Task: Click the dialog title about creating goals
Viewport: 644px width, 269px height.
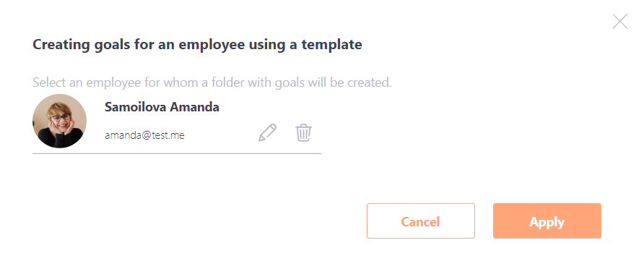Action: (197, 44)
